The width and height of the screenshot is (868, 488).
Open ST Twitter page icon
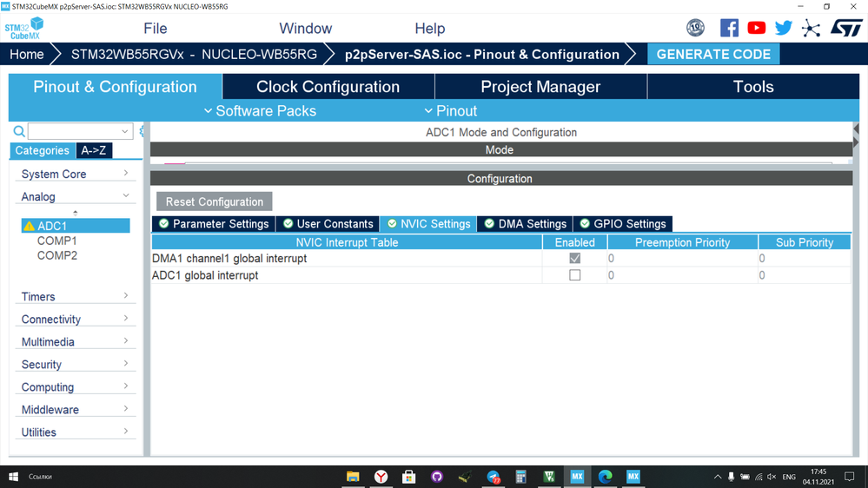pyautogui.click(x=784, y=28)
